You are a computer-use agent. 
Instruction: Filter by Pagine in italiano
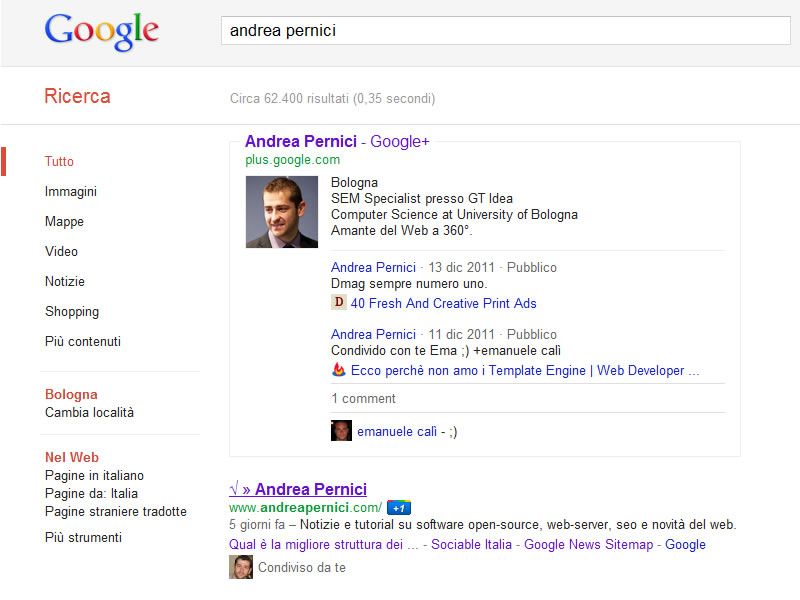point(94,475)
